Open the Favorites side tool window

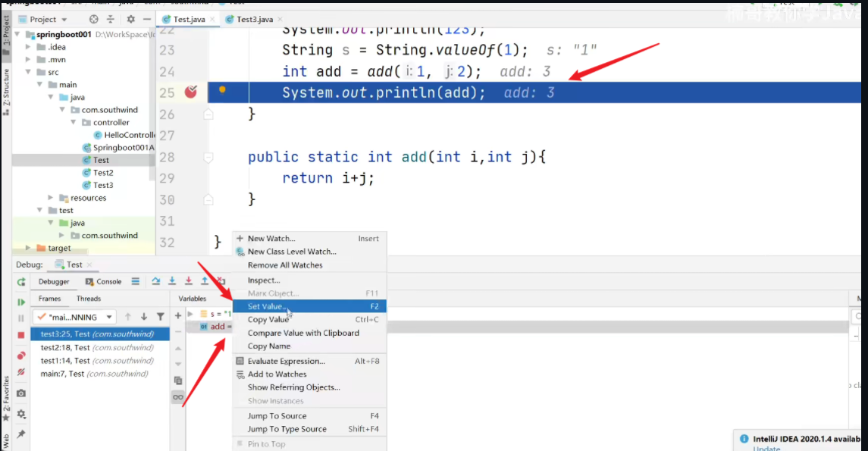point(6,397)
